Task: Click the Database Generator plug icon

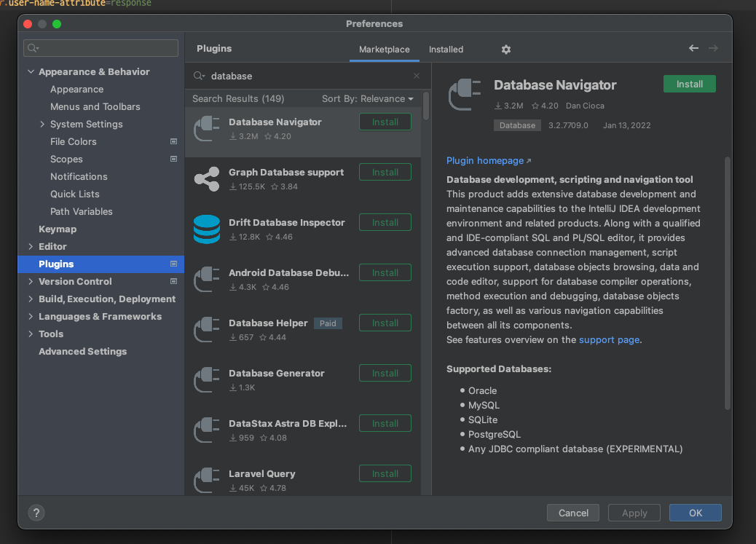Action: (206, 380)
